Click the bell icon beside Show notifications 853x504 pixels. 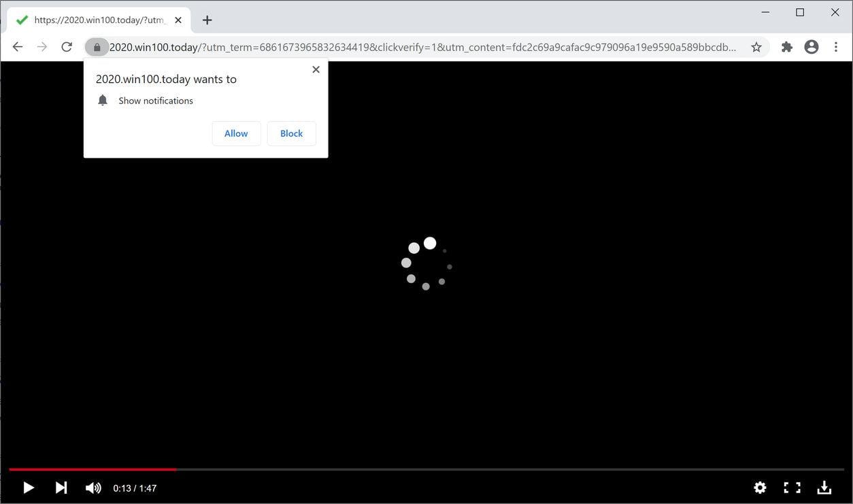(103, 101)
